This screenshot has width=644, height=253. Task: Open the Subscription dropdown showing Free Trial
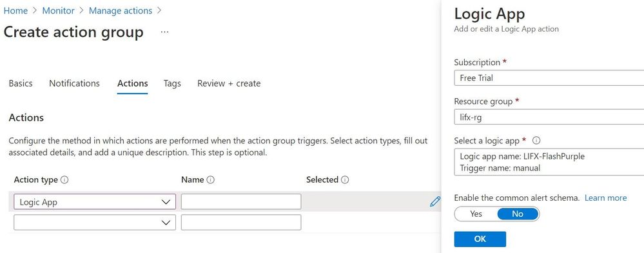coord(549,77)
